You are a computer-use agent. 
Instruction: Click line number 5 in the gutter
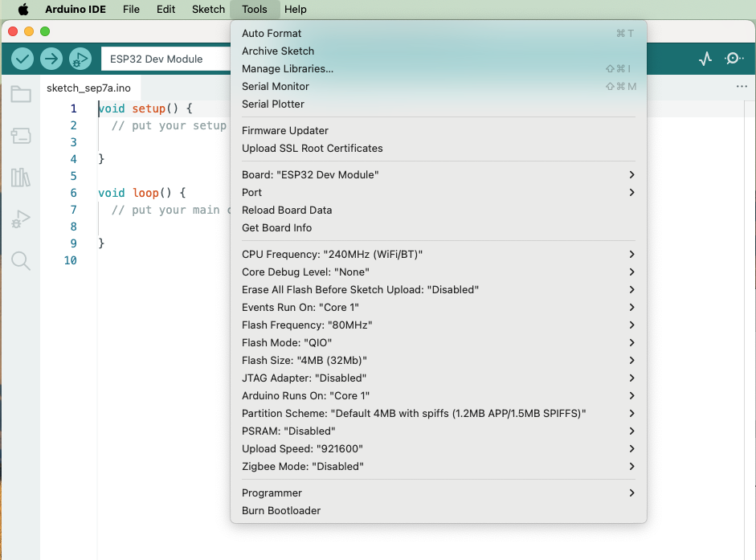click(73, 176)
